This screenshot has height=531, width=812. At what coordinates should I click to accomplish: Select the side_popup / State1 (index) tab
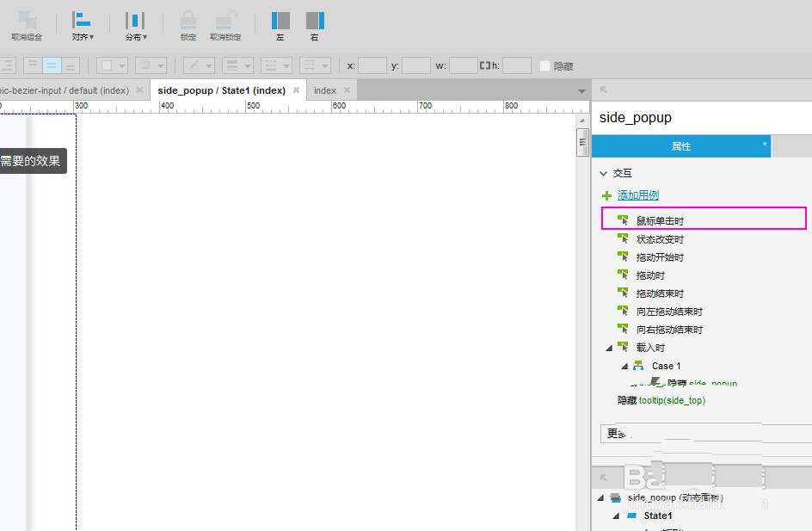coord(222,90)
